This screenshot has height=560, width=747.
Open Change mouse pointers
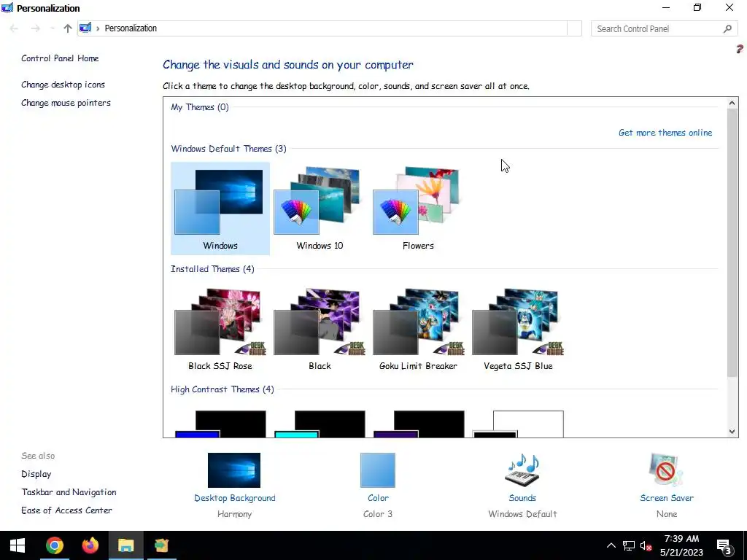tap(66, 103)
